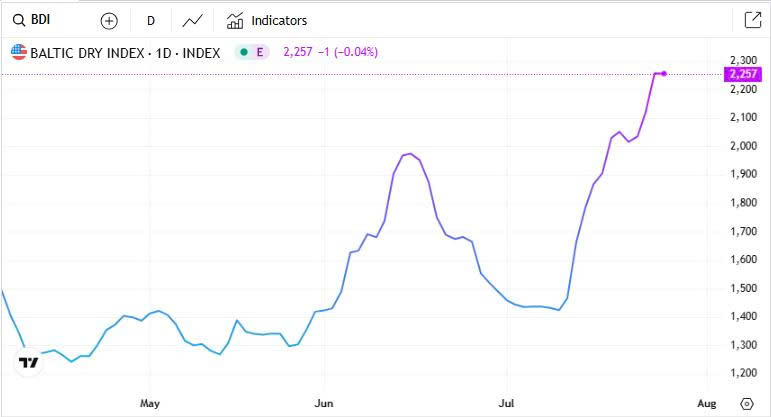Click the 1,200 price axis label
This screenshot has height=417, width=771.
743,373
